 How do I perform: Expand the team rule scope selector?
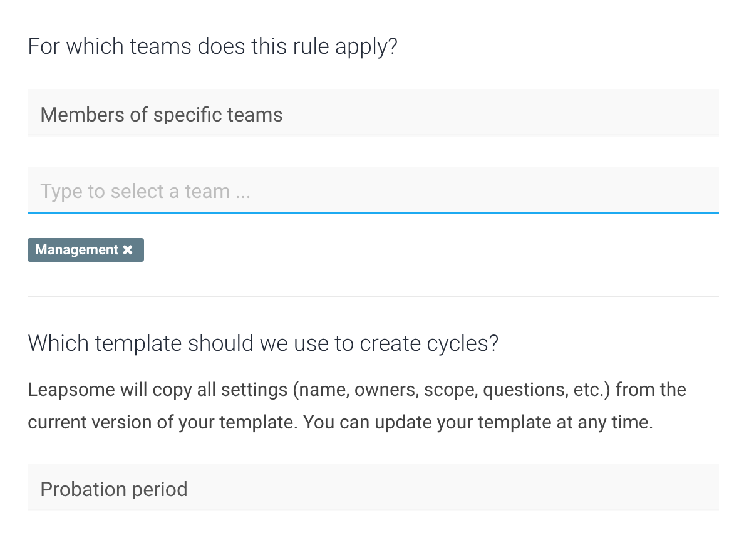[373, 113]
